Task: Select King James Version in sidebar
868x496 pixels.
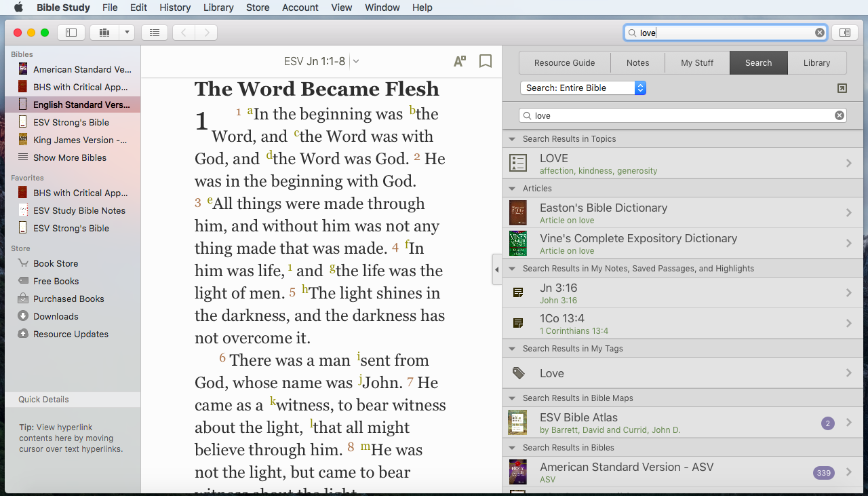Action: coord(73,140)
